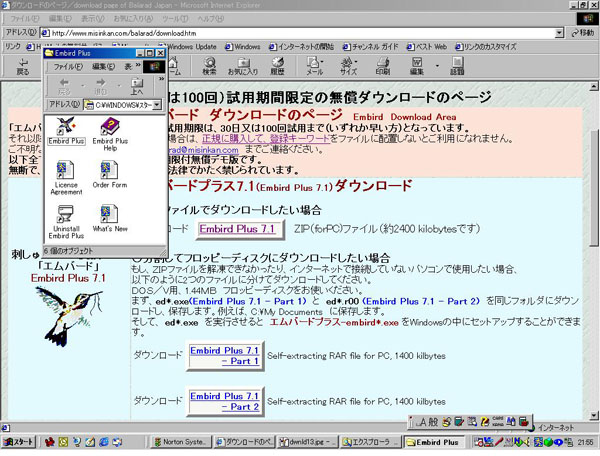Click the IE Mail (メール) toolbar button
Image resolution: width=600 pixels, height=456 pixels.
(x=313, y=66)
